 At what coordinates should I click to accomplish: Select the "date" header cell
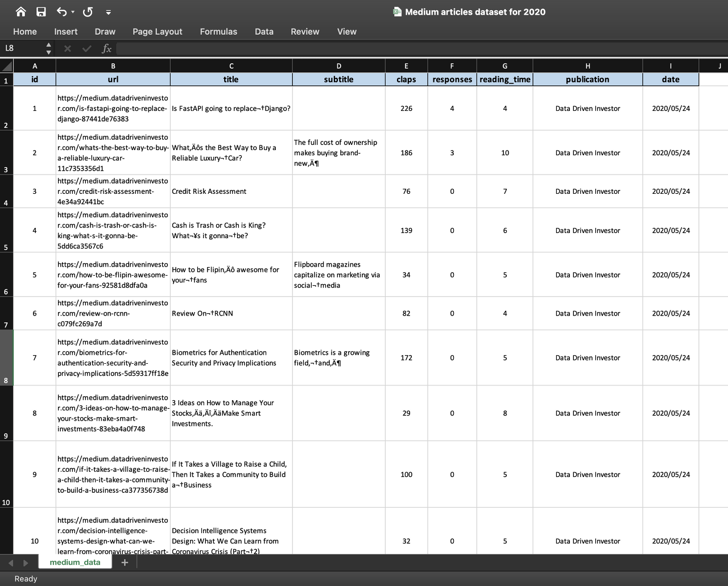point(671,80)
